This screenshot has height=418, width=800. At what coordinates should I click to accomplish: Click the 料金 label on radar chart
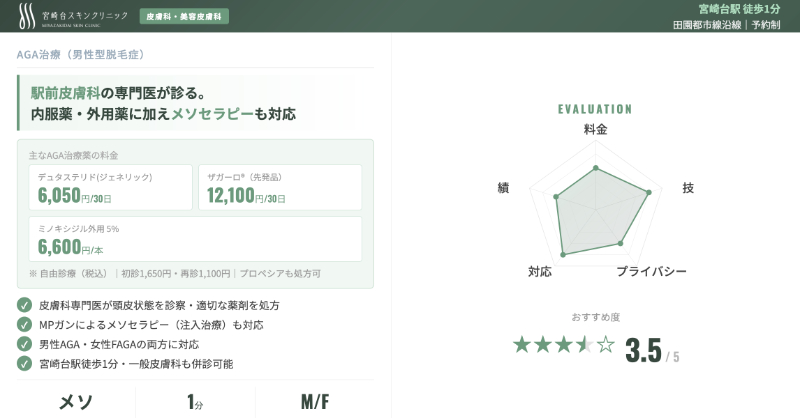pos(595,130)
